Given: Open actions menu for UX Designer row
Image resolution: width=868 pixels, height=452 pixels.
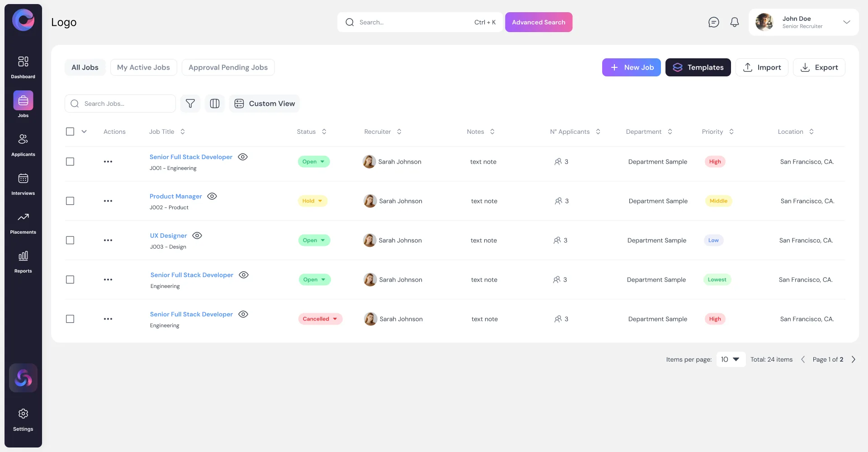Looking at the screenshot, I should tap(108, 240).
